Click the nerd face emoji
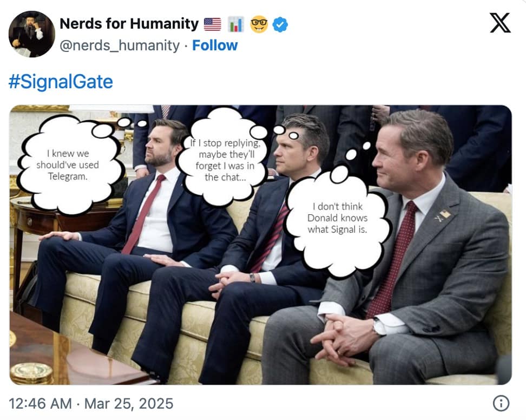The width and height of the screenshot is (526, 420). tap(259, 24)
